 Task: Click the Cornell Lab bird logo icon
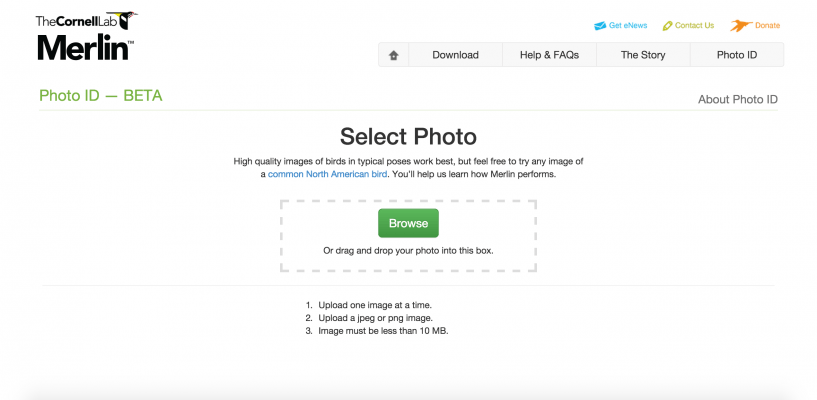point(127,18)
